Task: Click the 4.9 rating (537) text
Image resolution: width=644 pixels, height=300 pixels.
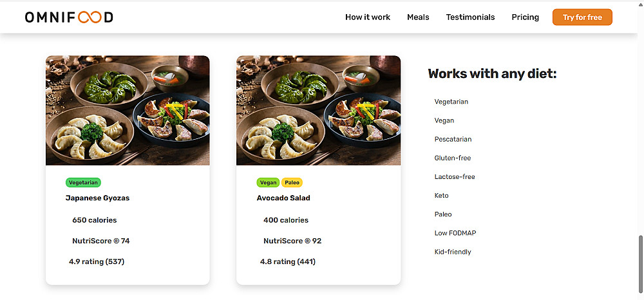Action: coord(97,261)
